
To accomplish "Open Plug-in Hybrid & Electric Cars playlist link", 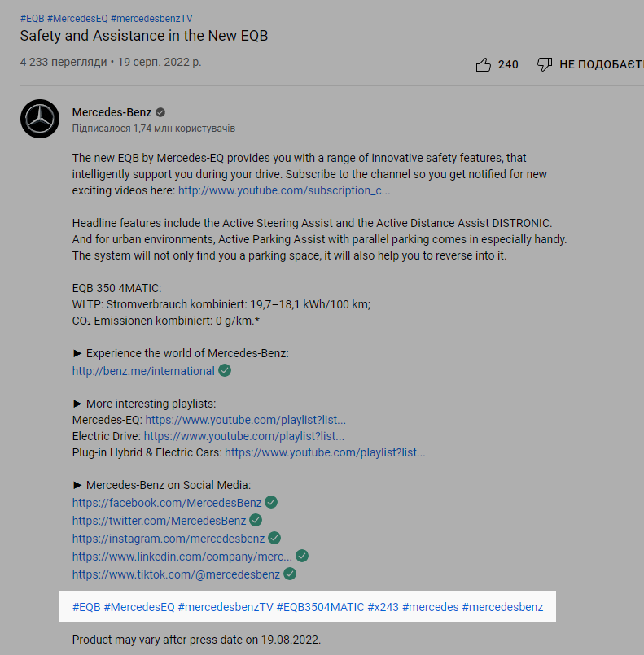I will pyautogui.click(x=325, y=453).
